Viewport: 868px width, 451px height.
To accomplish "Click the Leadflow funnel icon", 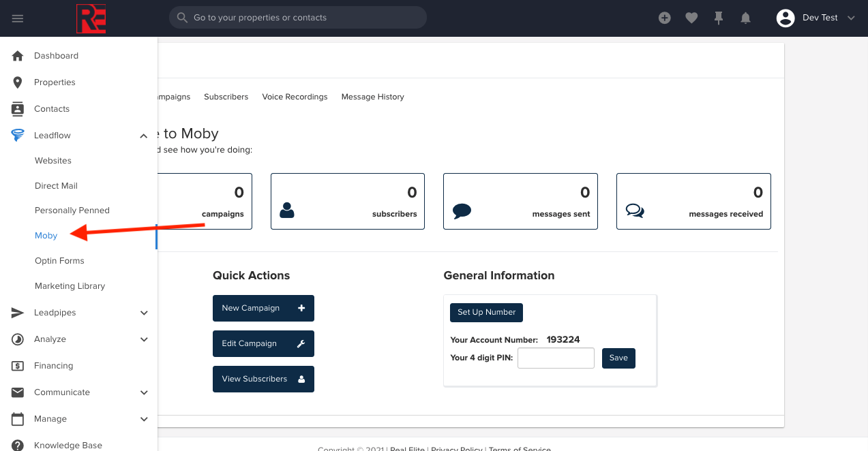I will click(18, 136).
